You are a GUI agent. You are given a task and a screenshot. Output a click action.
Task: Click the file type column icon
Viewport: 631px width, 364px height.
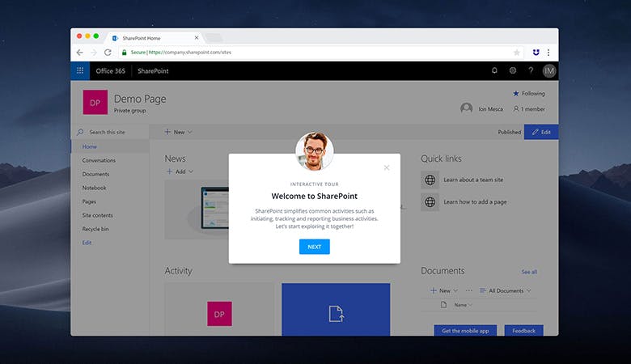click(x=443, y=305)
